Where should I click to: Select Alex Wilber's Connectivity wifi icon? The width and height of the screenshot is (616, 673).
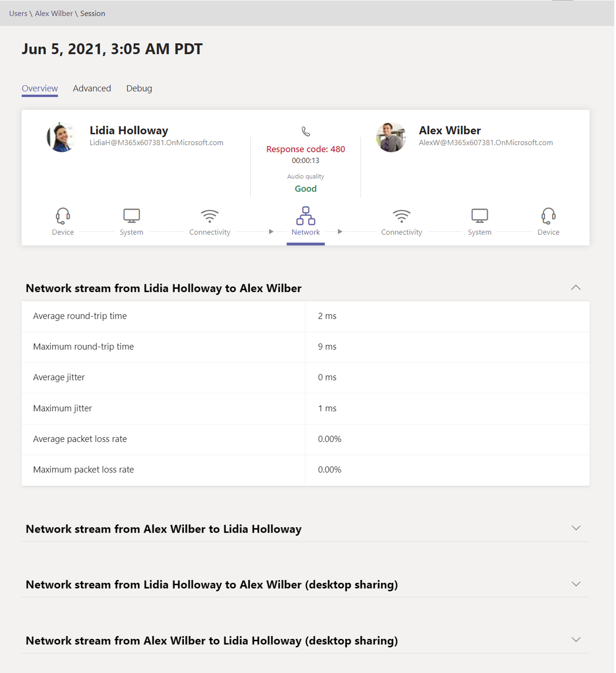coord(401,217)
